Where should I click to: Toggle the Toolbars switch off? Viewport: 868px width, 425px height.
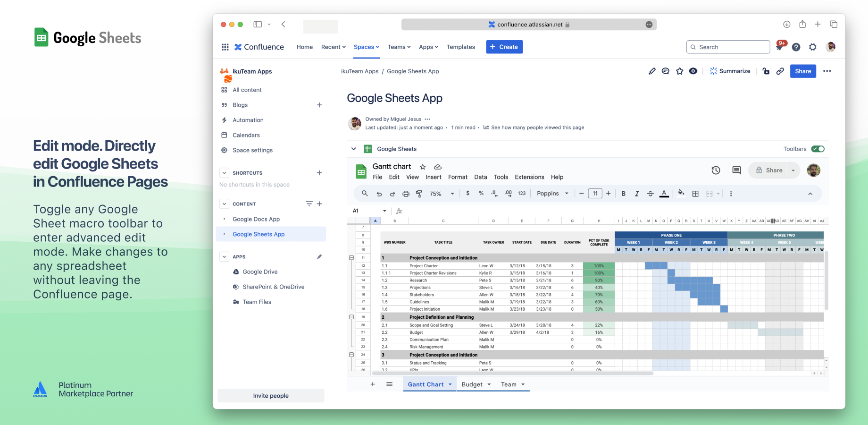click(818, 149)
